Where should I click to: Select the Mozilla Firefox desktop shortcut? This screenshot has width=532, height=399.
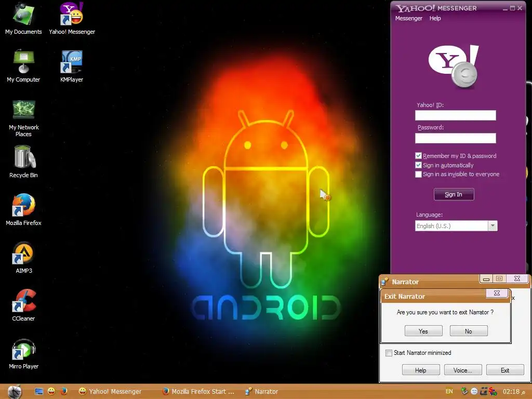[x=23, y=210]
